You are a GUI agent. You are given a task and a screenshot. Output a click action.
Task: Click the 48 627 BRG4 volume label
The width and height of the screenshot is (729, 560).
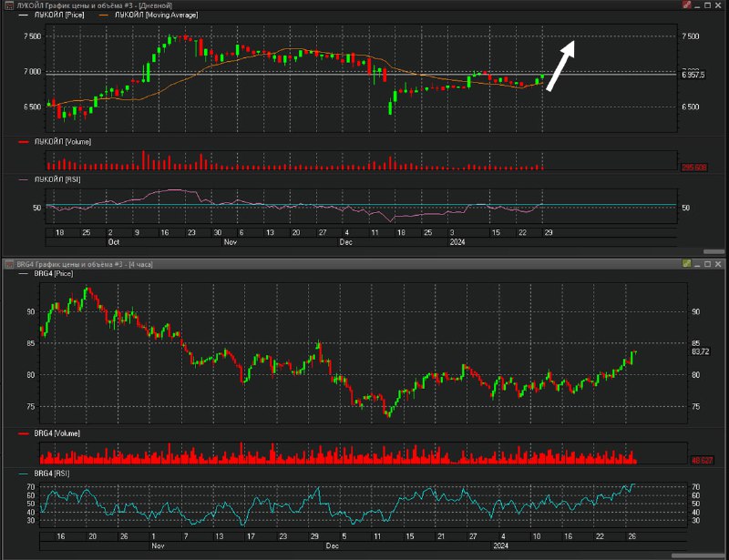pos(702,460)
